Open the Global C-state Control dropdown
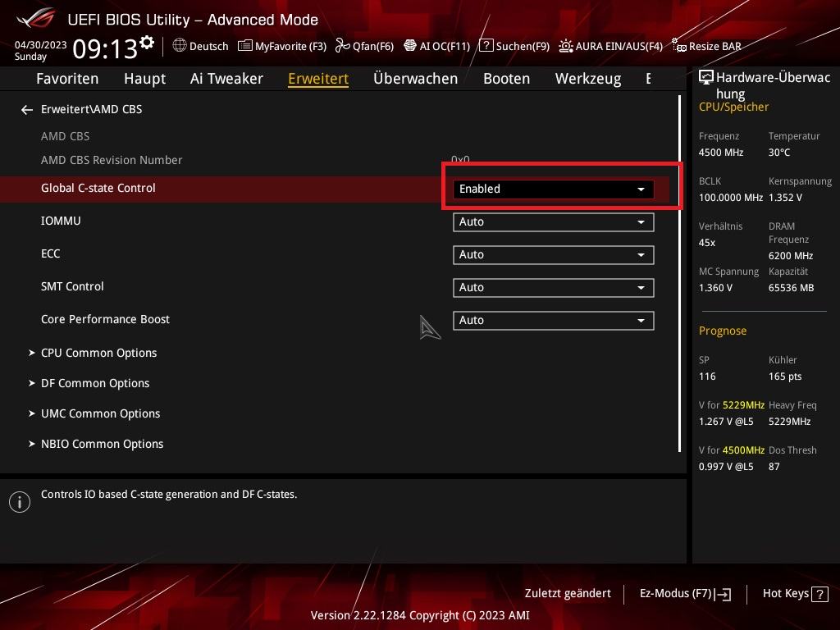840x630 pixels. tap(553, 189)
